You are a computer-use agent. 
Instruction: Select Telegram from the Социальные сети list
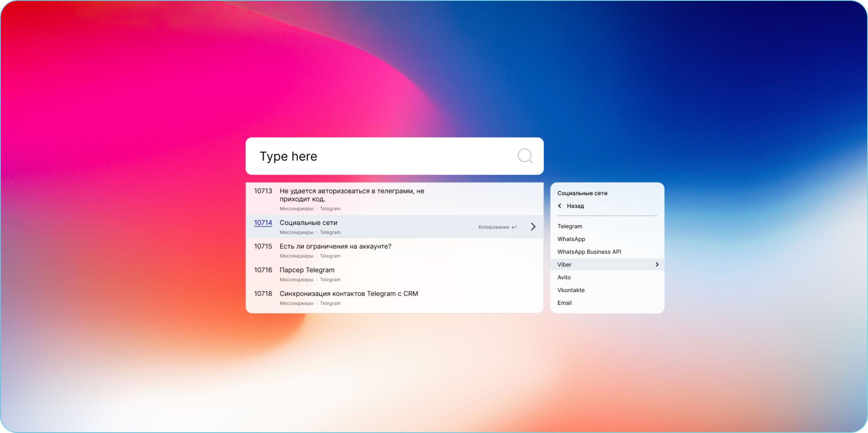click(x=570, y=226)
